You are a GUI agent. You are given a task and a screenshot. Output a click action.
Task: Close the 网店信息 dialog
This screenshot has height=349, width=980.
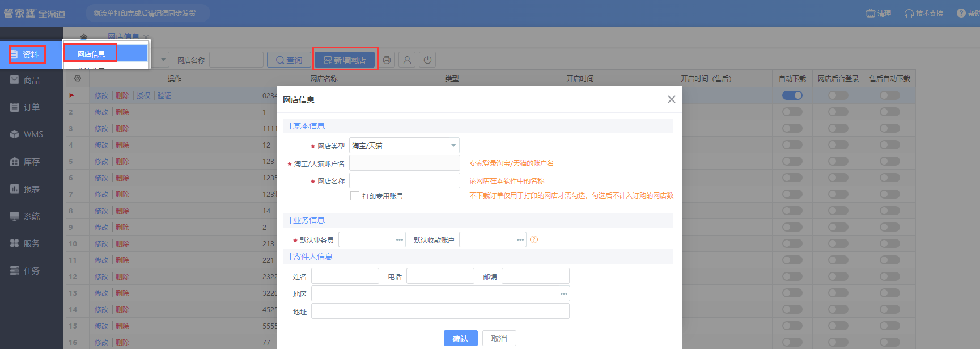tap(672, 99)
